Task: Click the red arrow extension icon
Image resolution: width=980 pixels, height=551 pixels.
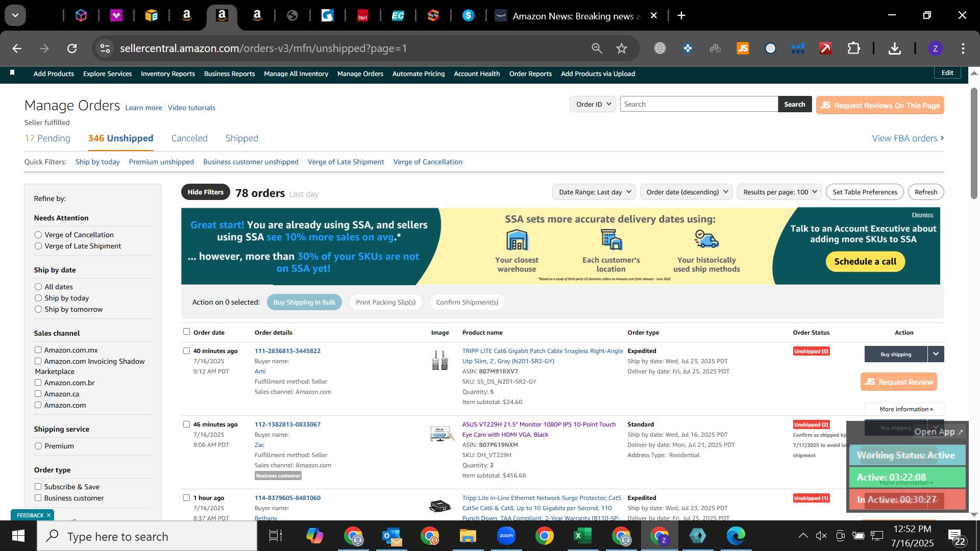Action: pos(825,48)
